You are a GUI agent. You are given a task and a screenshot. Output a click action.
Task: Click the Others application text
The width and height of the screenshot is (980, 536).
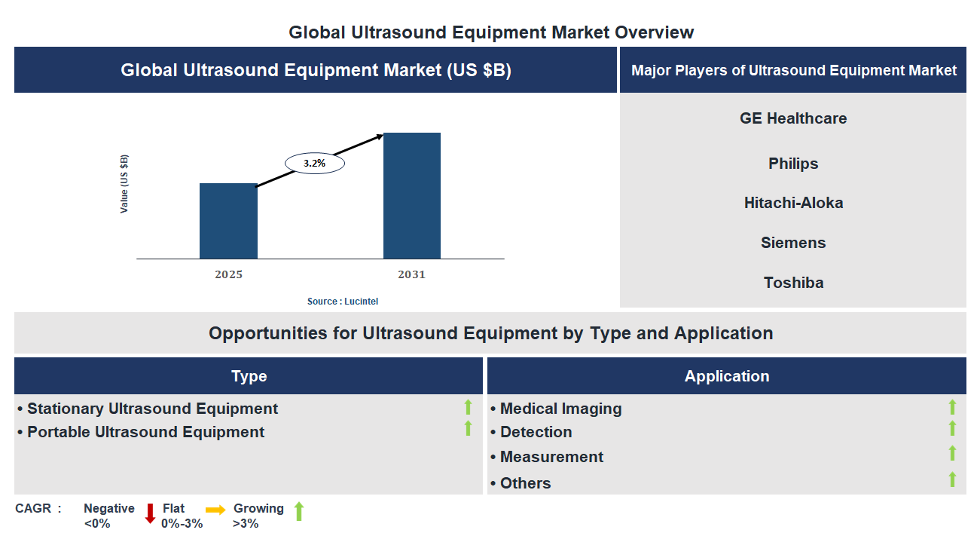(x=525, y=483)
